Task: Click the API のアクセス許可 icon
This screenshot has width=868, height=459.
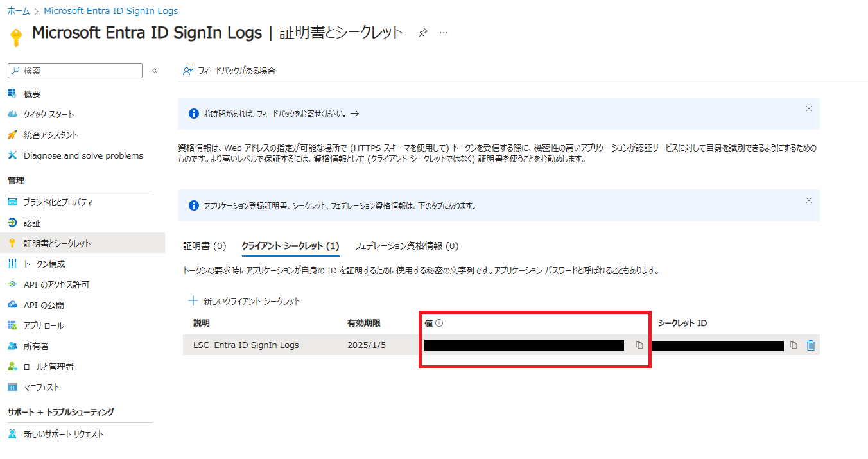Action: coord(12,284)
